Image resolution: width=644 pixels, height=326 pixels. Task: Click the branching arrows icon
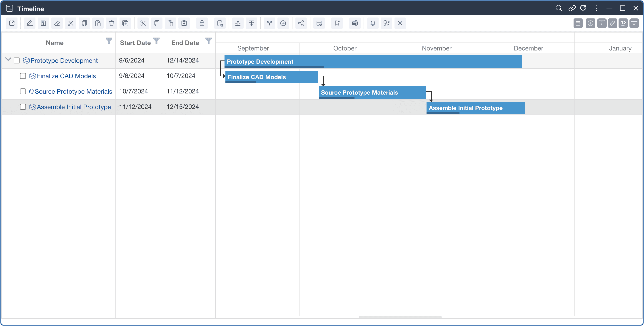point(270,23)
